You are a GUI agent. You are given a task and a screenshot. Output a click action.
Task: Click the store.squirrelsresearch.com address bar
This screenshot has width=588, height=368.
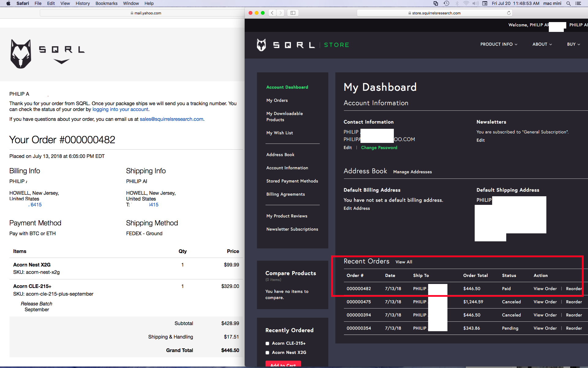(x=434, y=13)
